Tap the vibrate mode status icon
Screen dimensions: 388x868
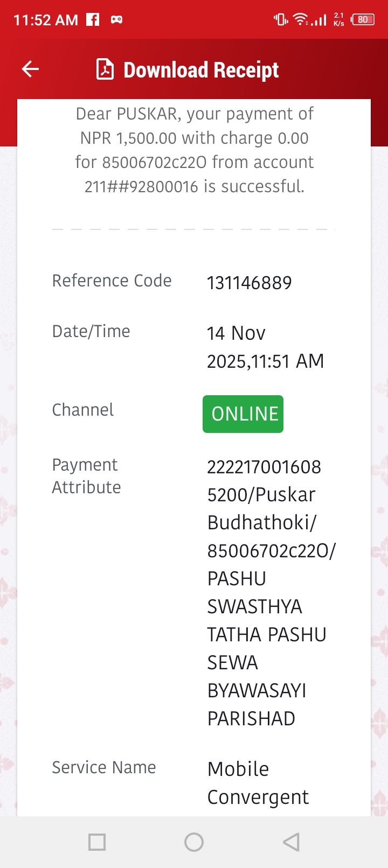click(281, 20)
